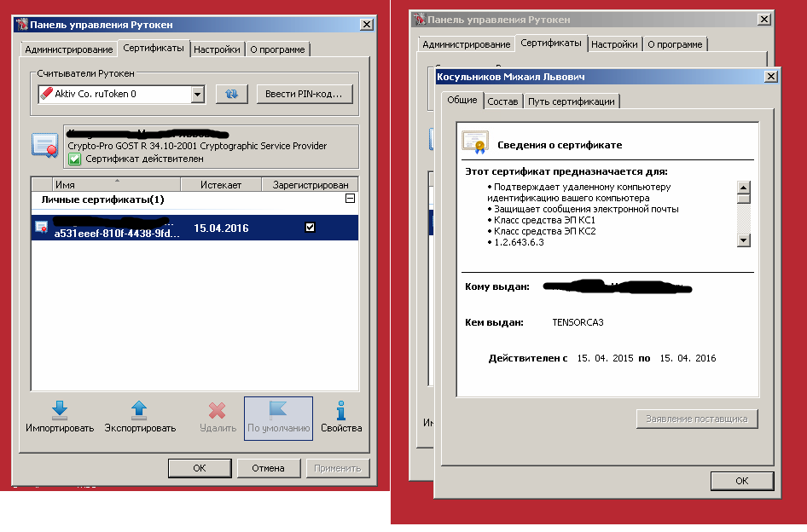Click the Ввести PIN-код button

coord(305,94)
